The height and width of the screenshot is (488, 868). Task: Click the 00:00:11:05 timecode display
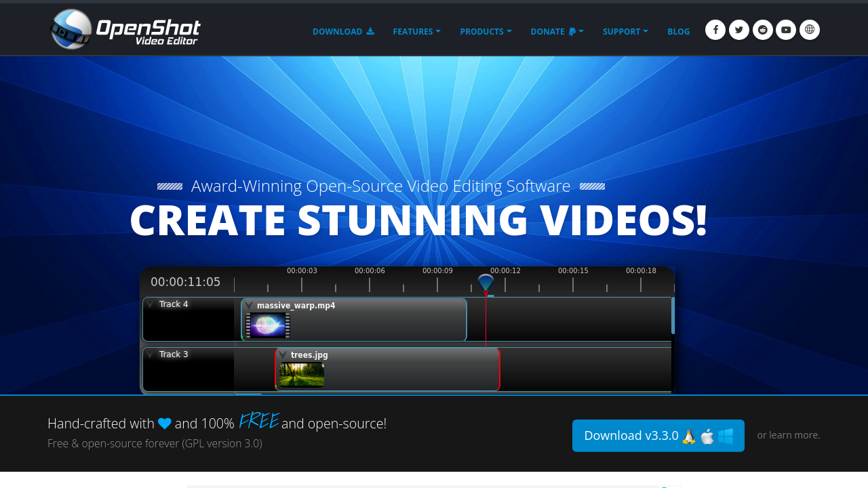pyautogui.click(x=186, y=282)
